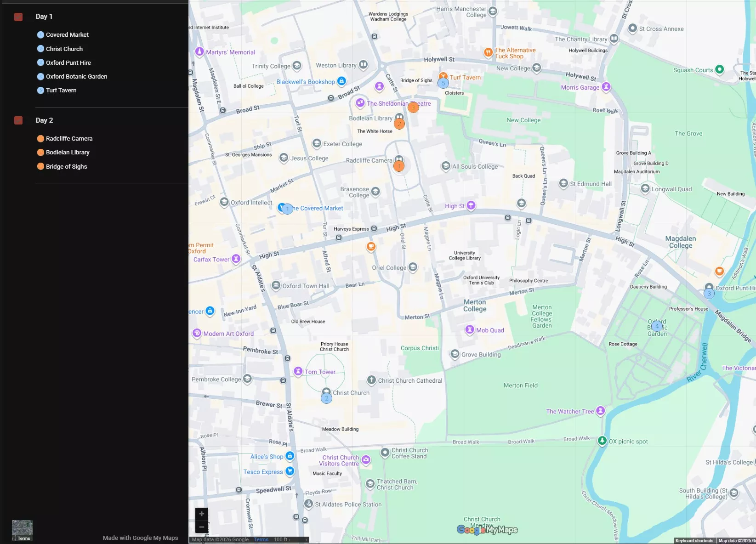Click All Souls College icon
The width and height of the screenshot is (756, 544).
tap(446, 166)
